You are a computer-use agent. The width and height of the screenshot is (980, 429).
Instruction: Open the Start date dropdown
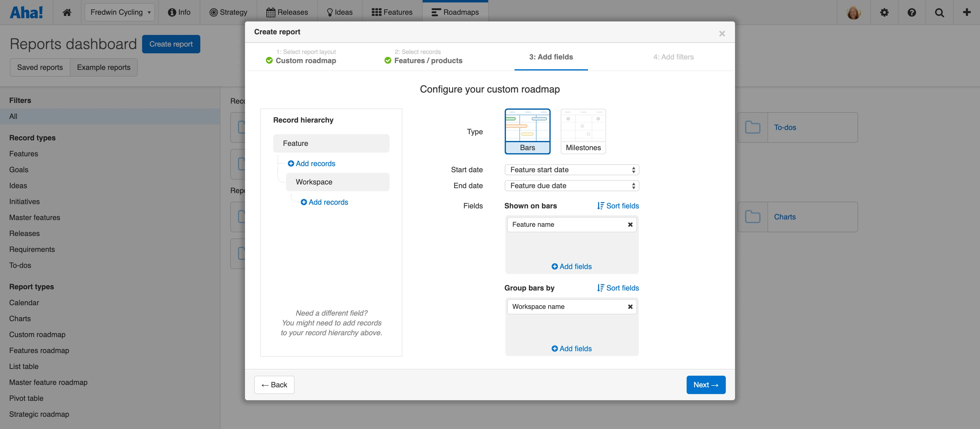coord(571,170)
